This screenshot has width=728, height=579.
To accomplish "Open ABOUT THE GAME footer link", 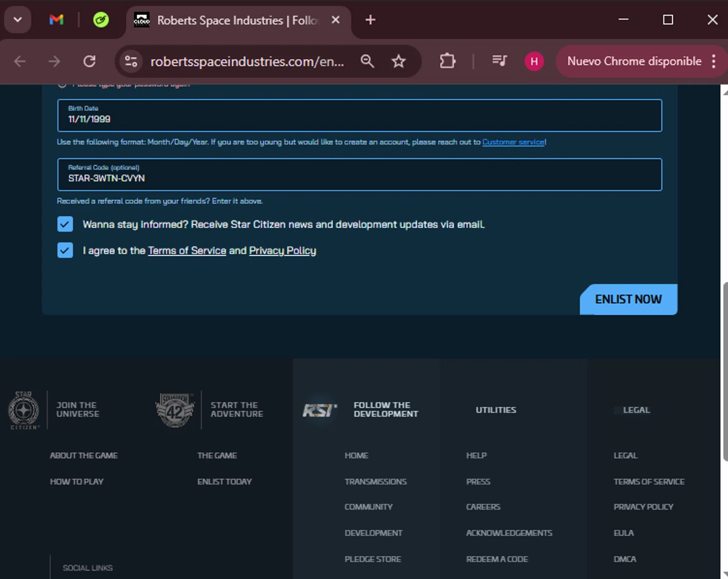I will pos(83,455).
